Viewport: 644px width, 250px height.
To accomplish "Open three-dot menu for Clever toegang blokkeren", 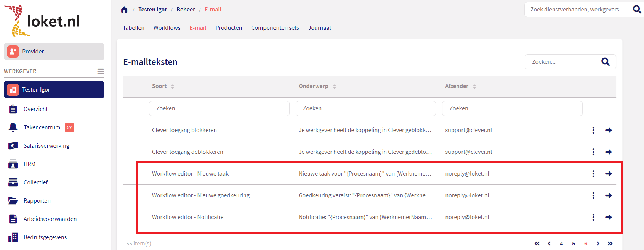I will (x=593, y=130).
